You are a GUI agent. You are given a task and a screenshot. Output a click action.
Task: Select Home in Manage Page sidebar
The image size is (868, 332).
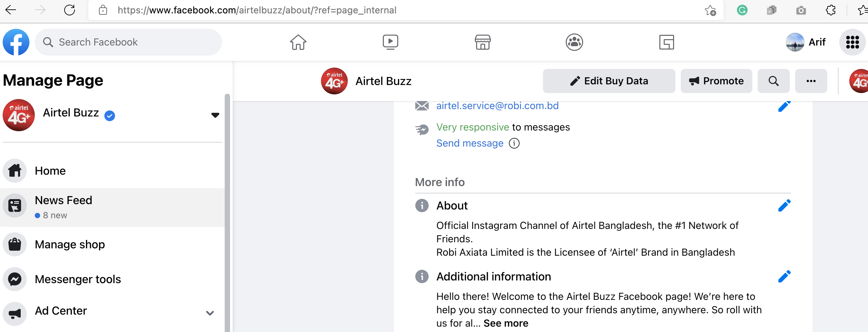[112, 171]
